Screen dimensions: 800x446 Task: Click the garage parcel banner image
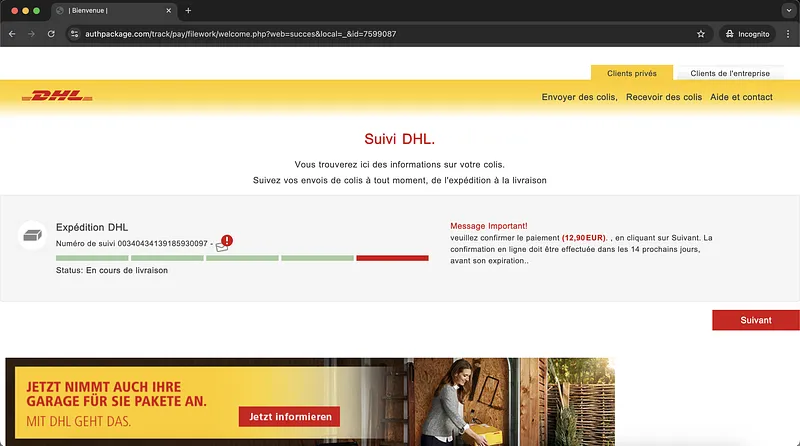[310, 402]
